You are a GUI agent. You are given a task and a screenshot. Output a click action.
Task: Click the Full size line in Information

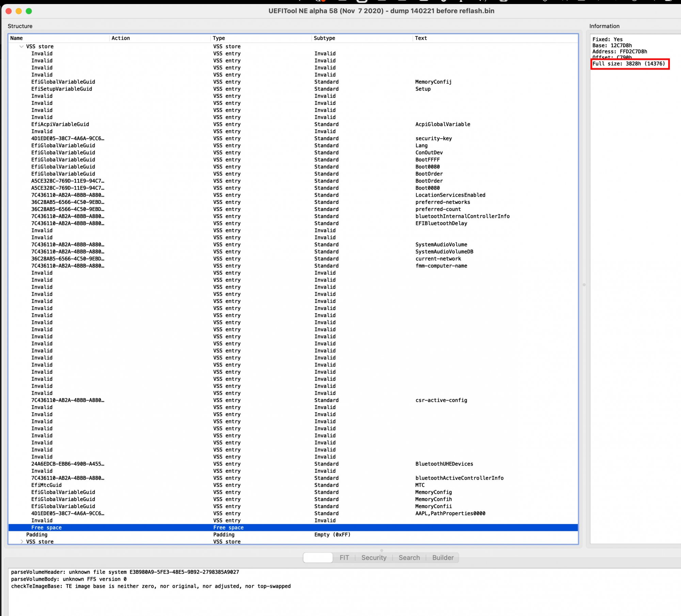pyautogui.click(x=629, y=64)
